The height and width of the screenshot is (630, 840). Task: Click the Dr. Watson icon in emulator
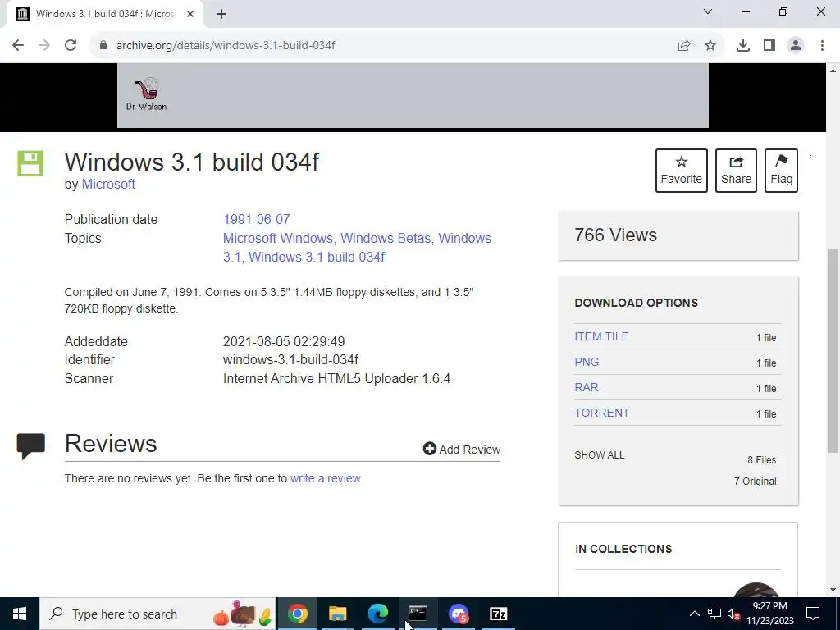[146, 94]
